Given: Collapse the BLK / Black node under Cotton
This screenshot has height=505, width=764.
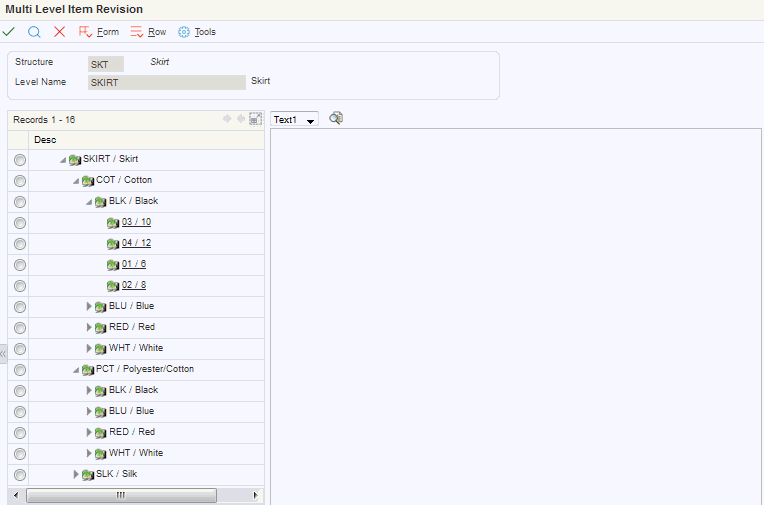Looking at the screenshot, I should coord(89,202).
